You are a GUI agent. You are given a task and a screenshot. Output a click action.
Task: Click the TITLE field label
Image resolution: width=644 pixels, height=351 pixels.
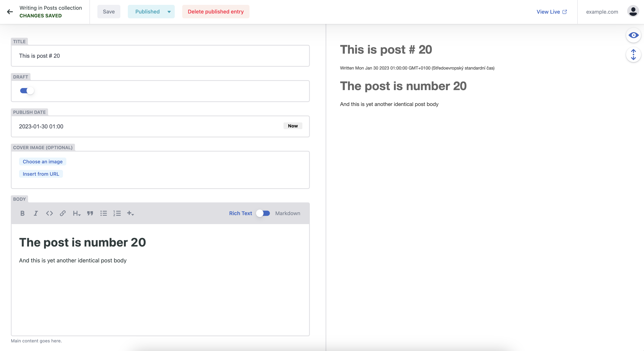(19, 41)
